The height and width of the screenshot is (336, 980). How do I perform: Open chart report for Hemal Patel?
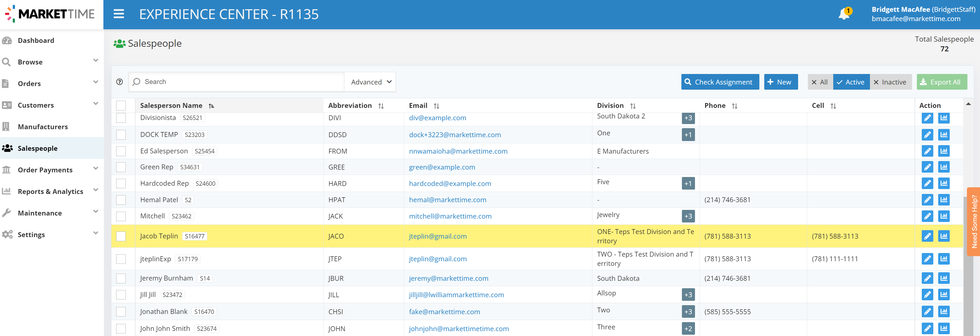pos(944,200)
